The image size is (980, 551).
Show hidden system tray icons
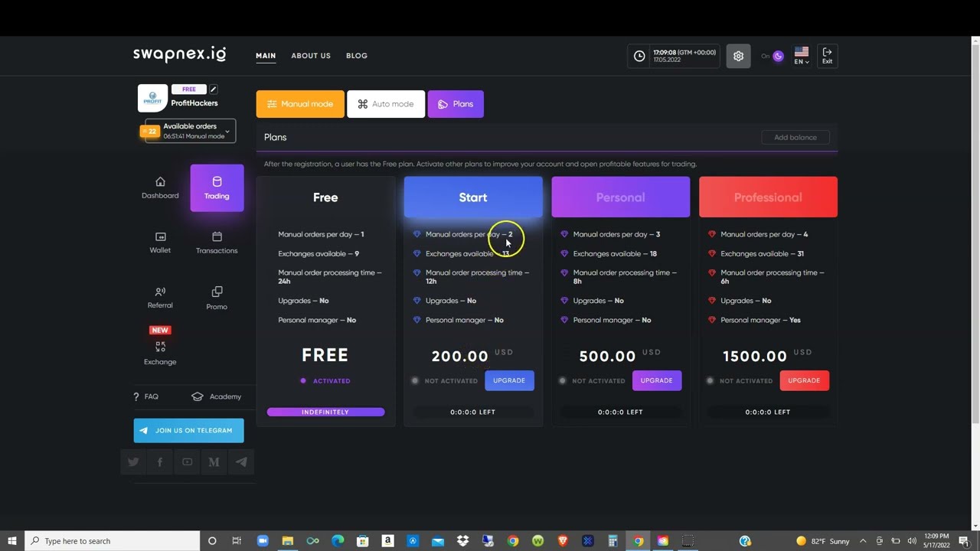(863, 541)
